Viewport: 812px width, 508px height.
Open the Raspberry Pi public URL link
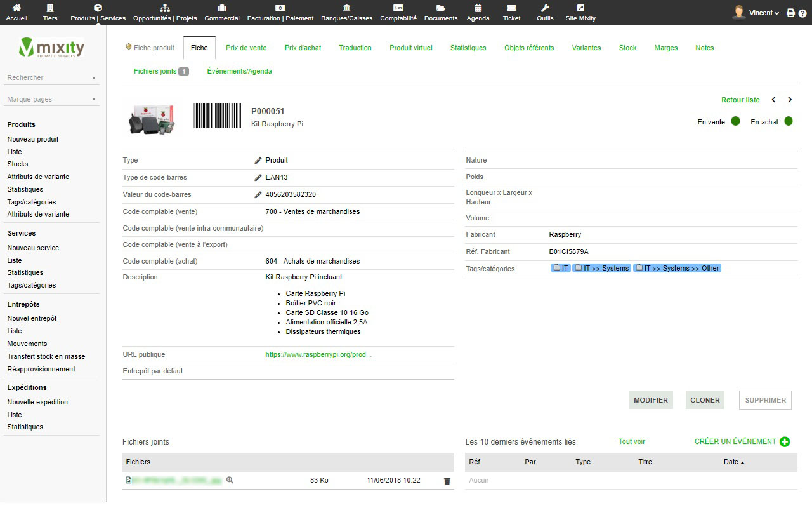(x=318, y=354)
